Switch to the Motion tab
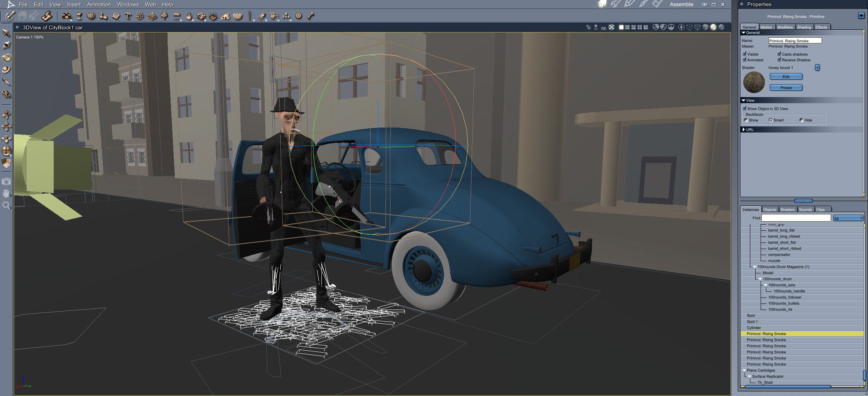 coord(766,27)
